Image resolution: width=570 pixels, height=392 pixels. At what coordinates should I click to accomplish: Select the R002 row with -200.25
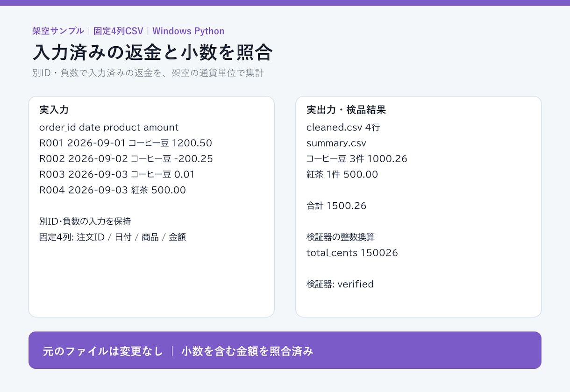(126, 158)
